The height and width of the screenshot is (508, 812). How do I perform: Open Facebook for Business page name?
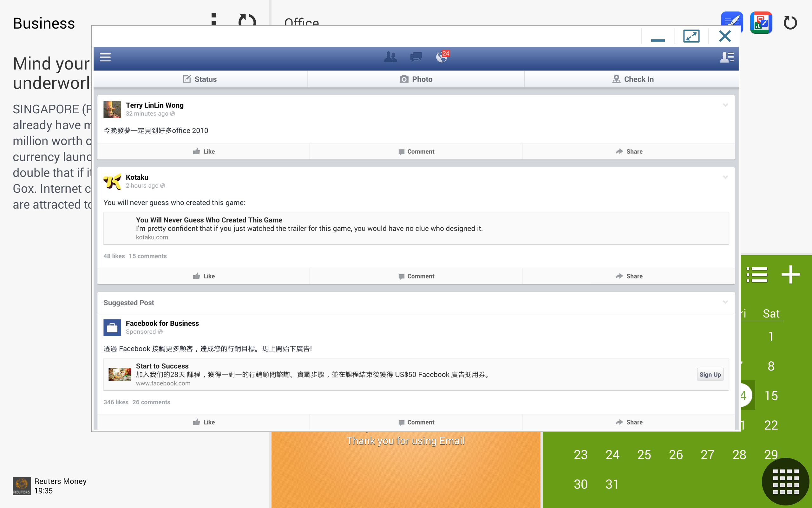coord(162,323)
